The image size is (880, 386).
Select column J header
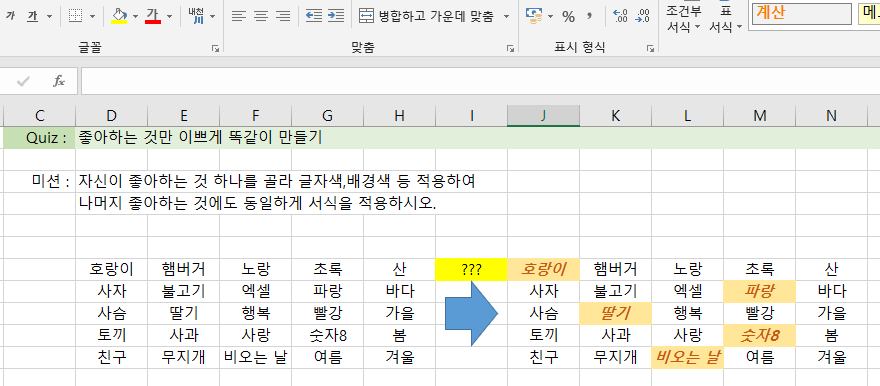[543, 116]
